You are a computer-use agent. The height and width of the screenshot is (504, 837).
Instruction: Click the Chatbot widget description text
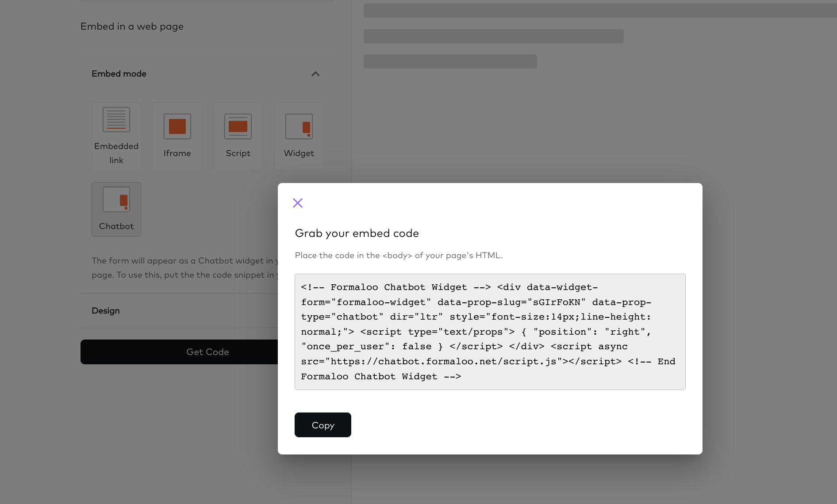pyautogui.click(x=185, y=267)
